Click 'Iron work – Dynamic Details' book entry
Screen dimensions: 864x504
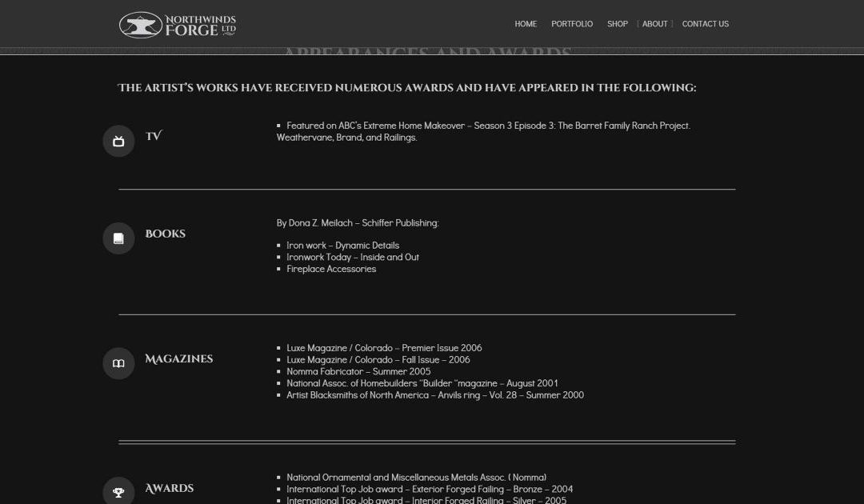tap(342, 246)
